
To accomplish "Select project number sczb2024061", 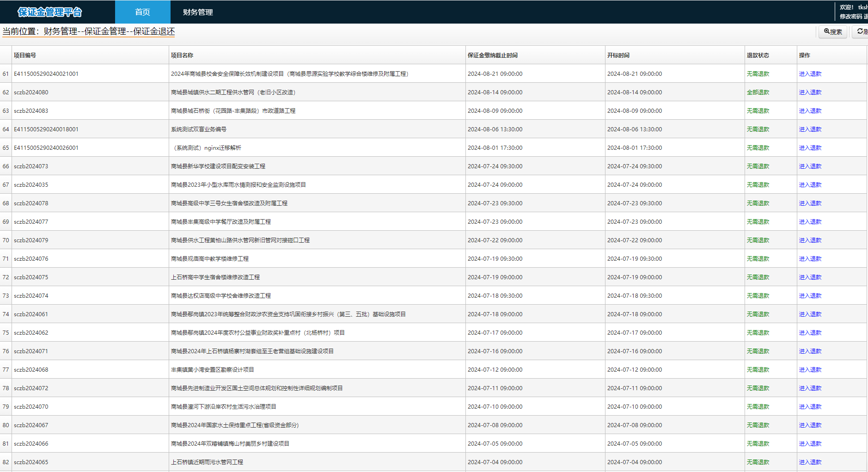I will coord(31,314).
